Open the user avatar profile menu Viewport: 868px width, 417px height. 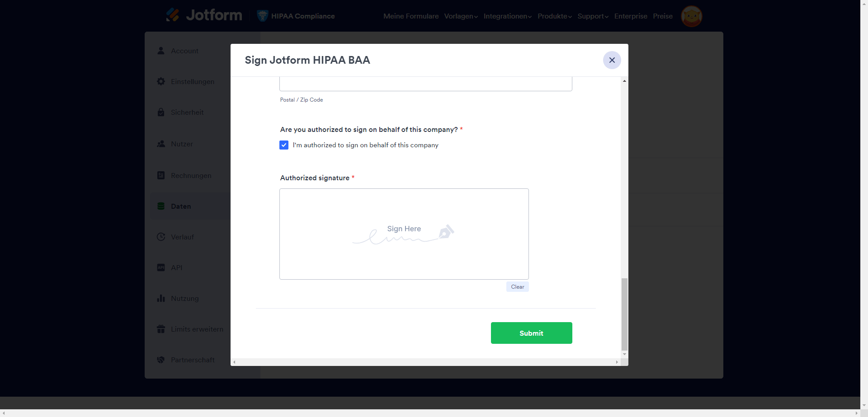point(691,16)
